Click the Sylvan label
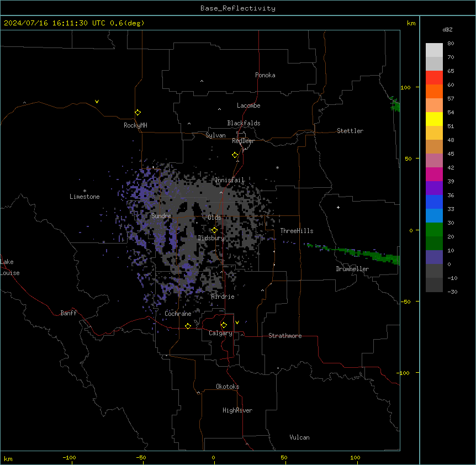476x465 pixels. click(x=215, y=135)
